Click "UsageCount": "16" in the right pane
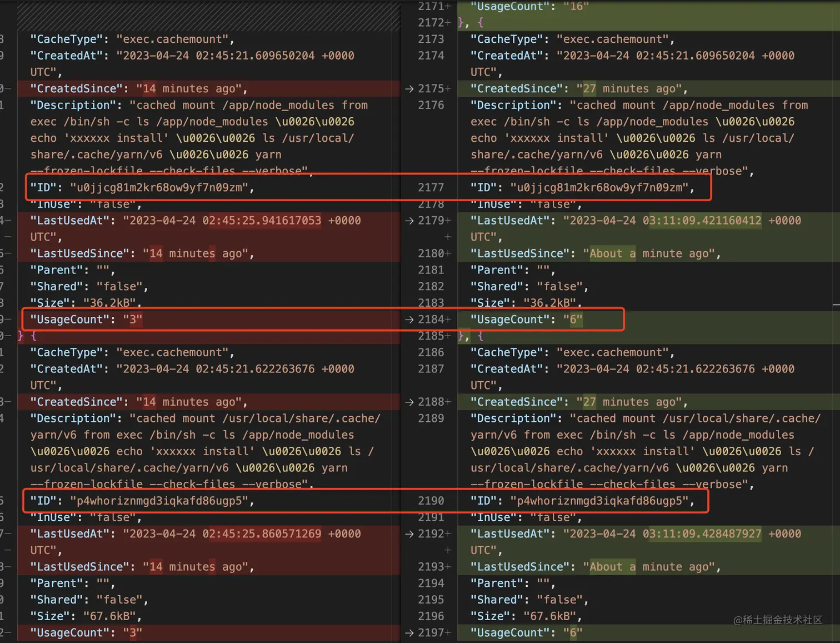840x643 pixels. 529,7
